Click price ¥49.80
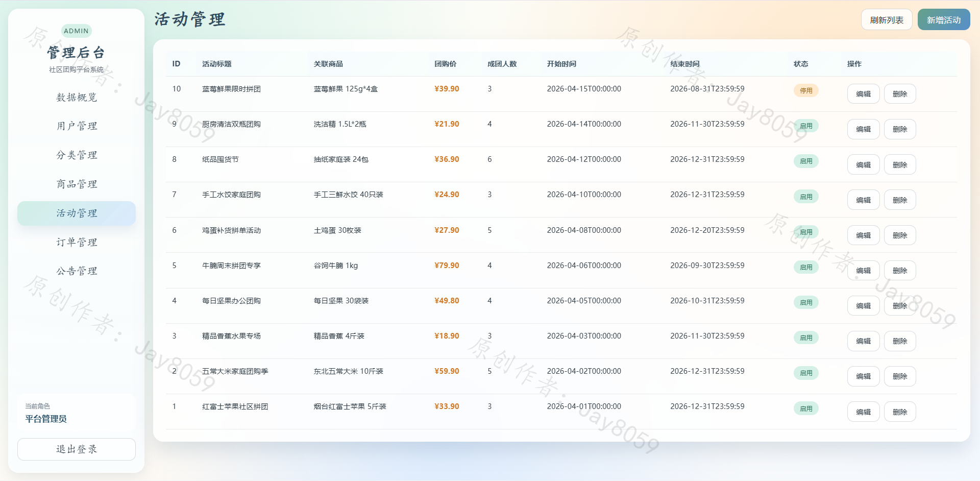Screen dimensions: 980x481 (447, 301)
